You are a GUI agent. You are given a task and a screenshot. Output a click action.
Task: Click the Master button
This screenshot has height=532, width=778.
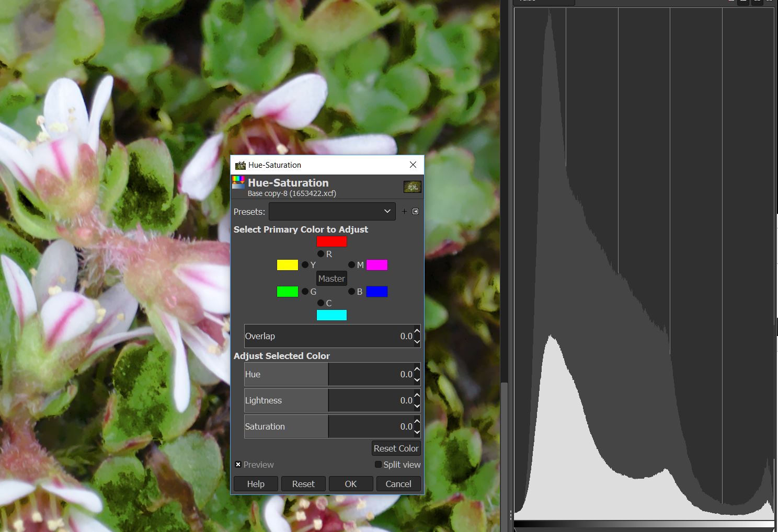coord(331,279)
